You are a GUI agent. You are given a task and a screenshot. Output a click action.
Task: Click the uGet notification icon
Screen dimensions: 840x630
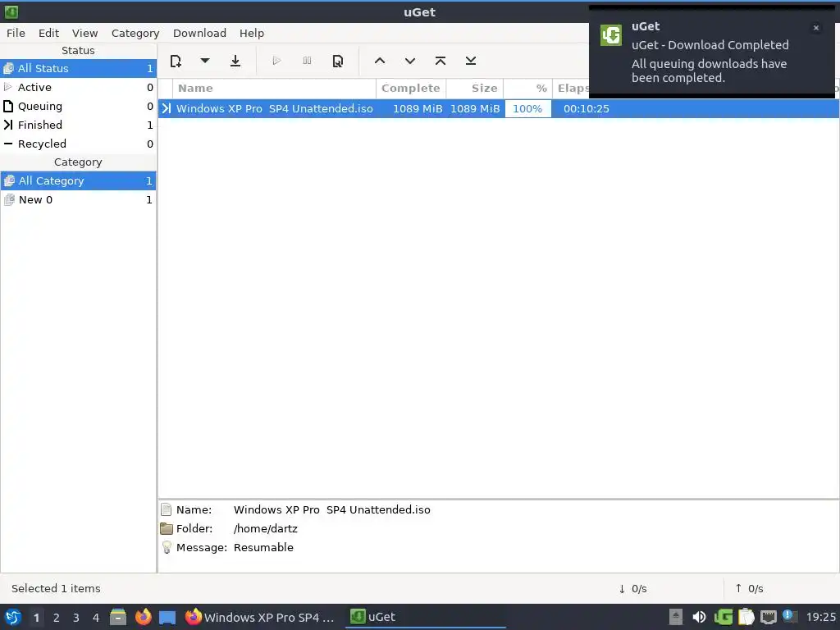tap(610, 35)
